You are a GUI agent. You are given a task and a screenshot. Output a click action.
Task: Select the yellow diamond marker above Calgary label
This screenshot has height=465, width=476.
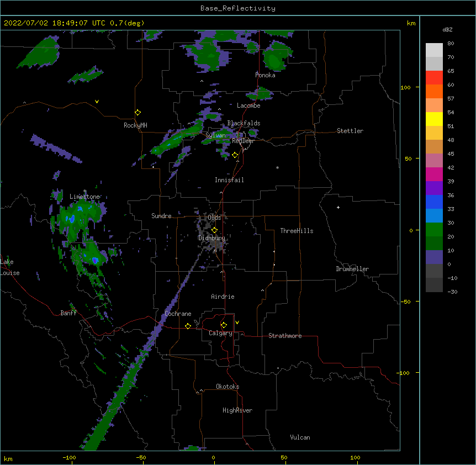point(224,325)
